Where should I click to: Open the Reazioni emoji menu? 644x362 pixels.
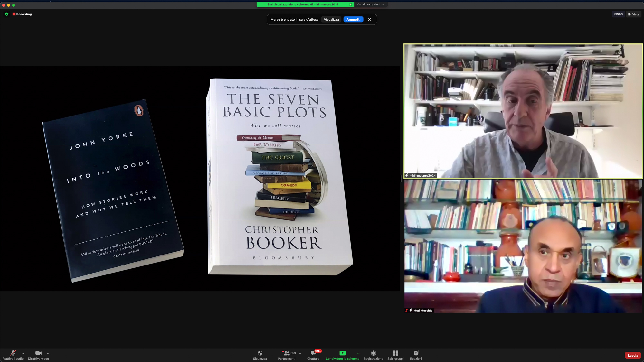tap(416, 355)
